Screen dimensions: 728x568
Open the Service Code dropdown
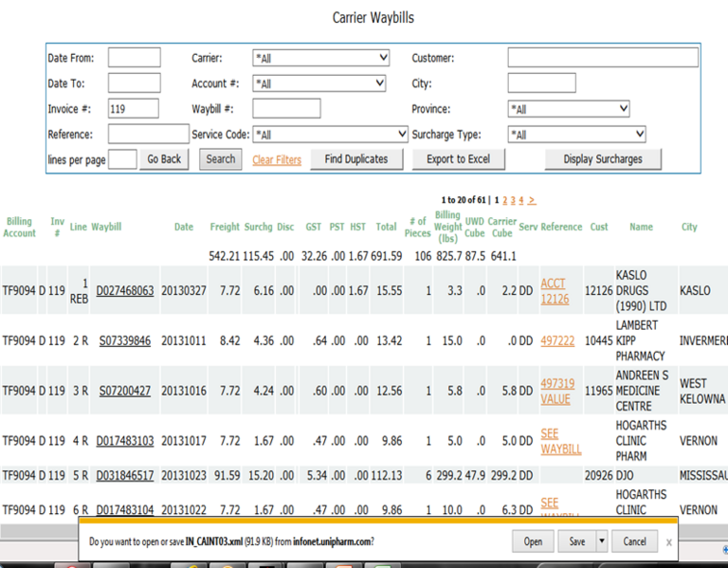pyautogui.click(x=330, y=135)
